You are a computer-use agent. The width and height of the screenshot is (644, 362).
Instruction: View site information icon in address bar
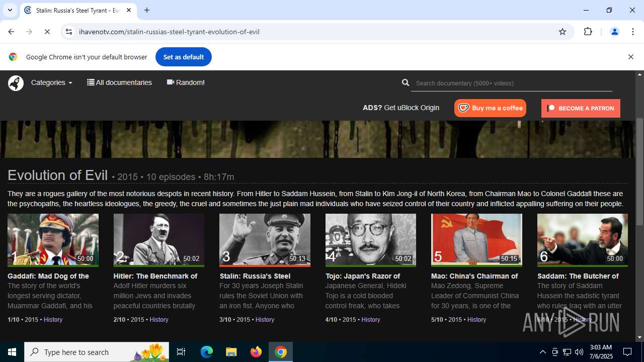pyautogui.click(x=69, y=32)
